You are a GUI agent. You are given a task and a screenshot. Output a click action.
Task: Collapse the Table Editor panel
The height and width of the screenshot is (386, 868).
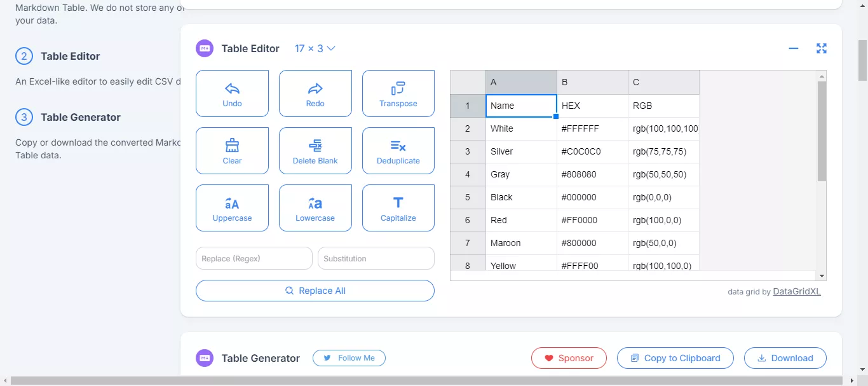click(x=793, y=48)
